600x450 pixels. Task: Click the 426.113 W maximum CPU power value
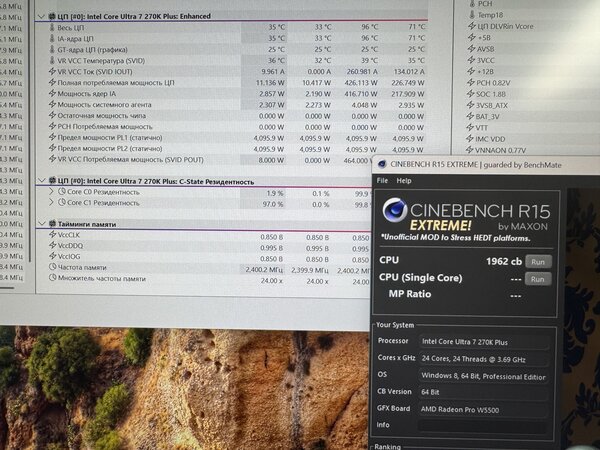pyautogui.click(x=360, y=83)
